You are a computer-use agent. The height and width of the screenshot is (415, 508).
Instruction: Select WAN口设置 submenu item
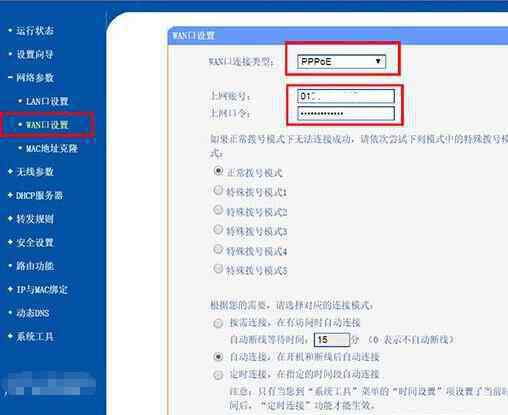(x=47, y=125)
